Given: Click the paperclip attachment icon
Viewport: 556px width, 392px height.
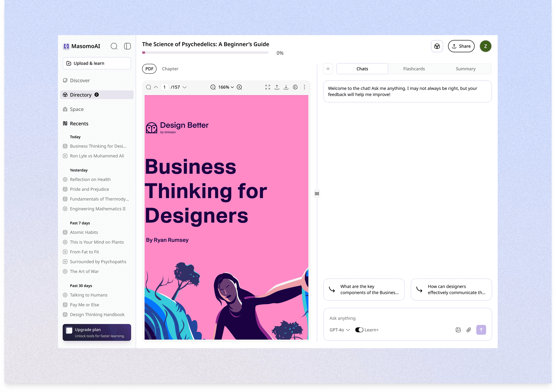Looking at the screenshot, I should pos(469,330).
